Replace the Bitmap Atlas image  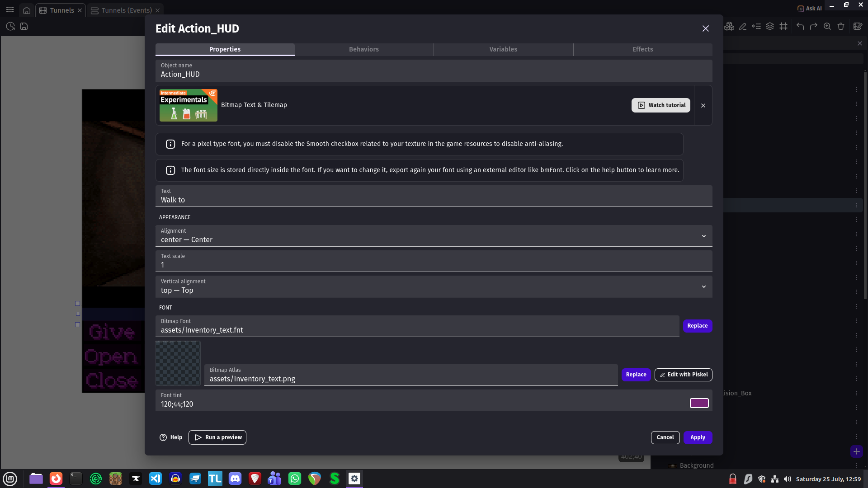[636, 375]
